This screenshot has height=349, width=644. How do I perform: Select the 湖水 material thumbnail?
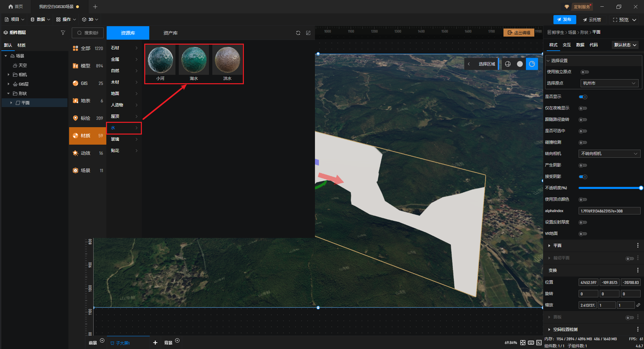[x=194, y=60]
